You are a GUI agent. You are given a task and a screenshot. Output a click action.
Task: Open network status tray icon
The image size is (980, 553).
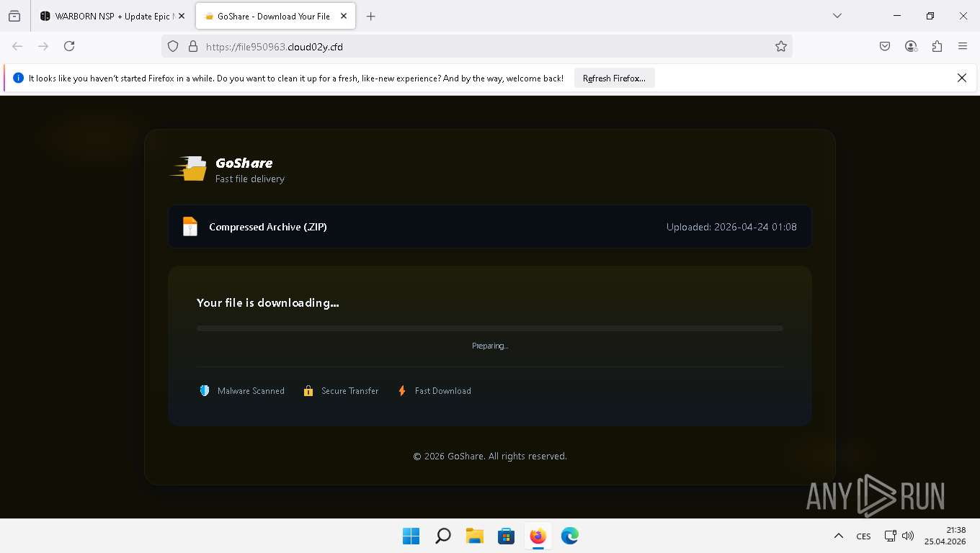click(891, 536)
